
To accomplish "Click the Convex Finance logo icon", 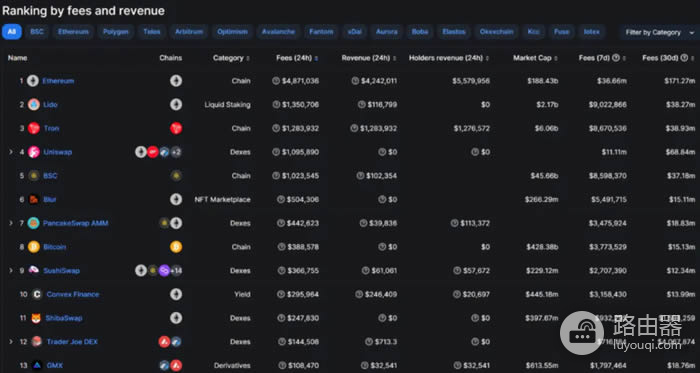I will (x=37, y=294).
